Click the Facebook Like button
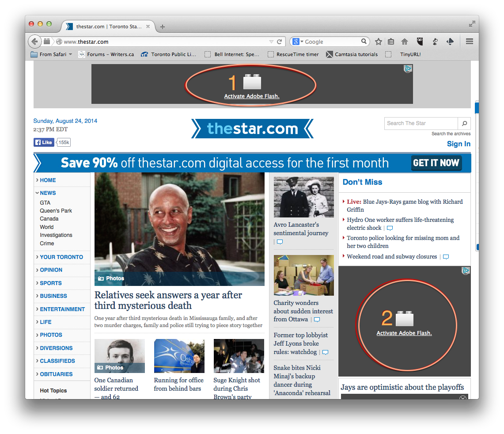Viewport: 504px width, 434px height. pos(44,142)
